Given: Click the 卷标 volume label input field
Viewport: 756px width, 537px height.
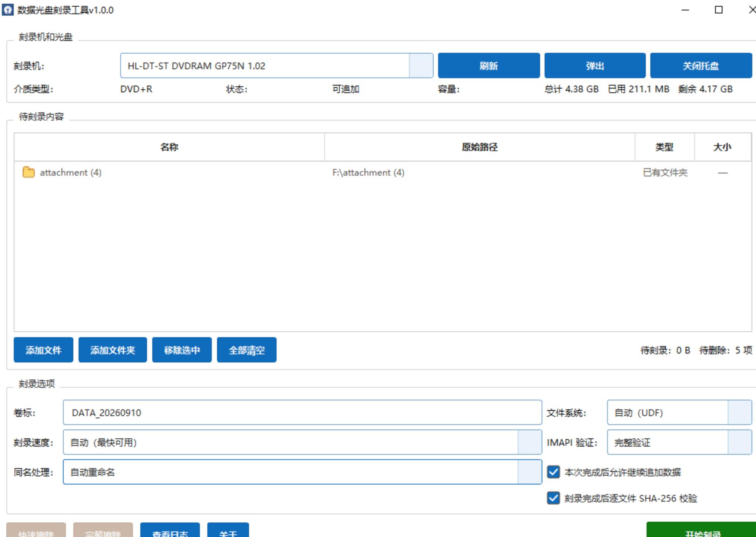Looking at the screenshot, I should point(302,412).
